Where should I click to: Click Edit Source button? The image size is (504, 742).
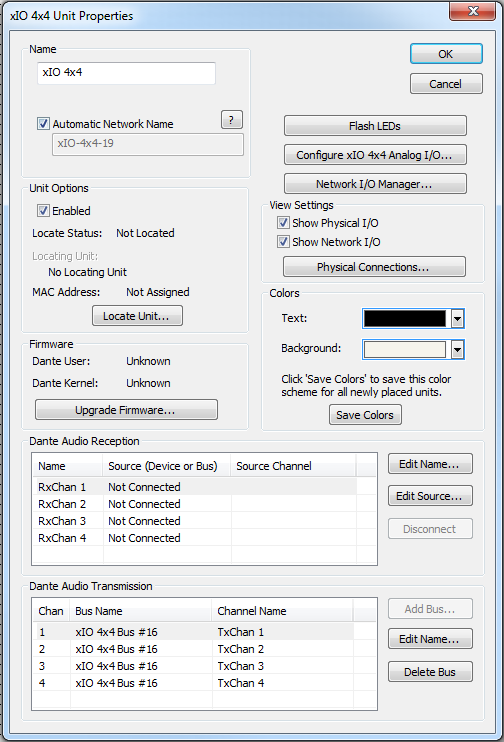(430, 496)
